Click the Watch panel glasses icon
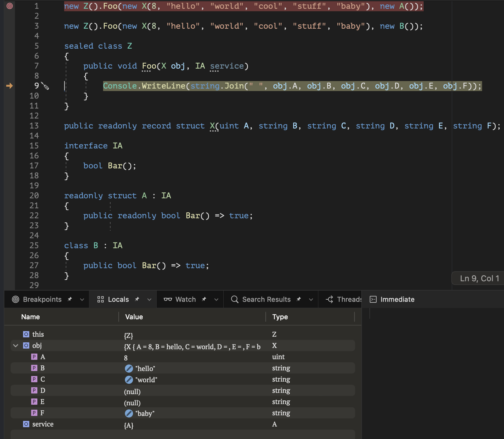This screenshot has height=439, width=504. click(168, 299)
